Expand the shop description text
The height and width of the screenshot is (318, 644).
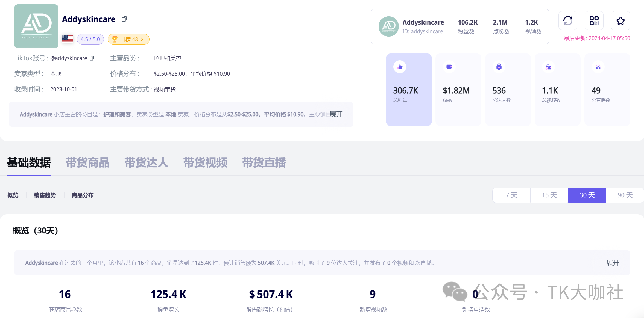pyautogui.click(x=336, y=114)
